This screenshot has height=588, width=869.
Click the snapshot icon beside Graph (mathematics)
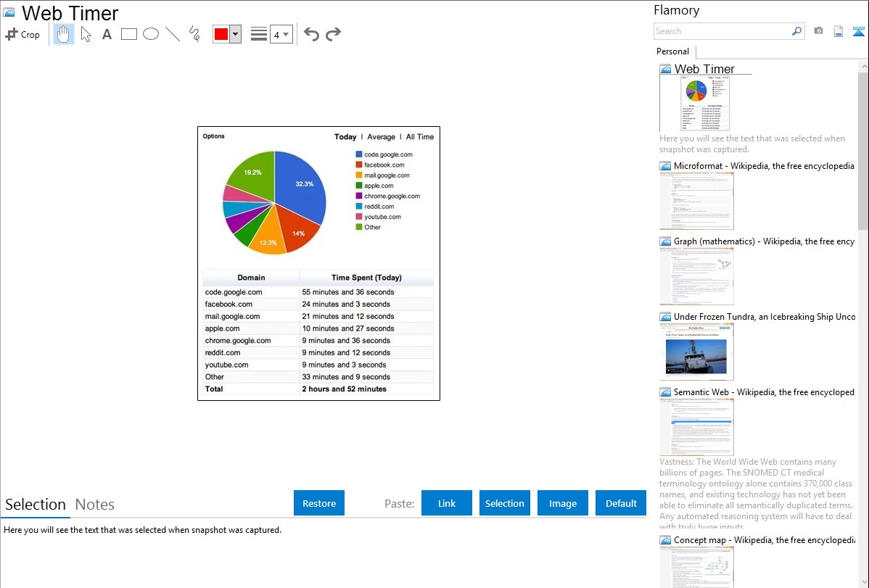click(x=666, y=241)
